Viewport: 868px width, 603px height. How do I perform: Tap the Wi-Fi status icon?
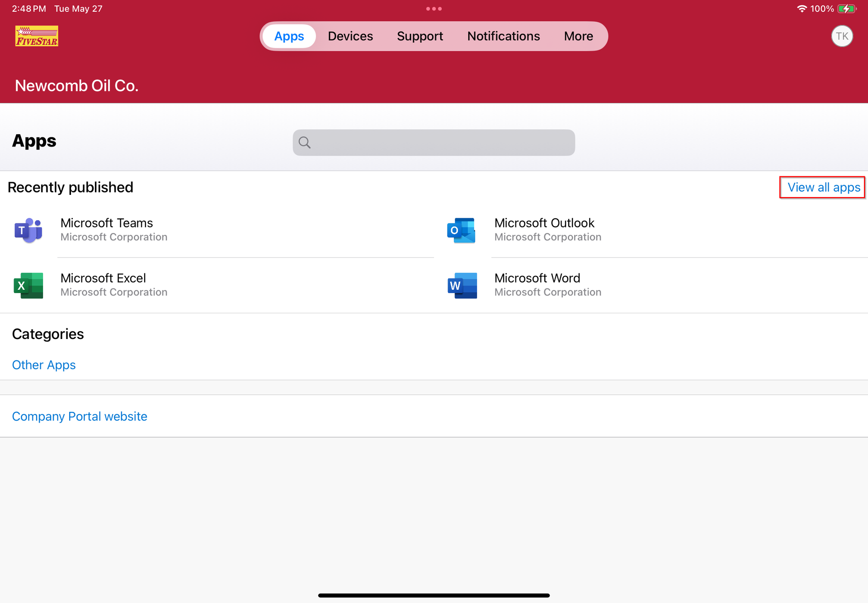coord(802,9)
